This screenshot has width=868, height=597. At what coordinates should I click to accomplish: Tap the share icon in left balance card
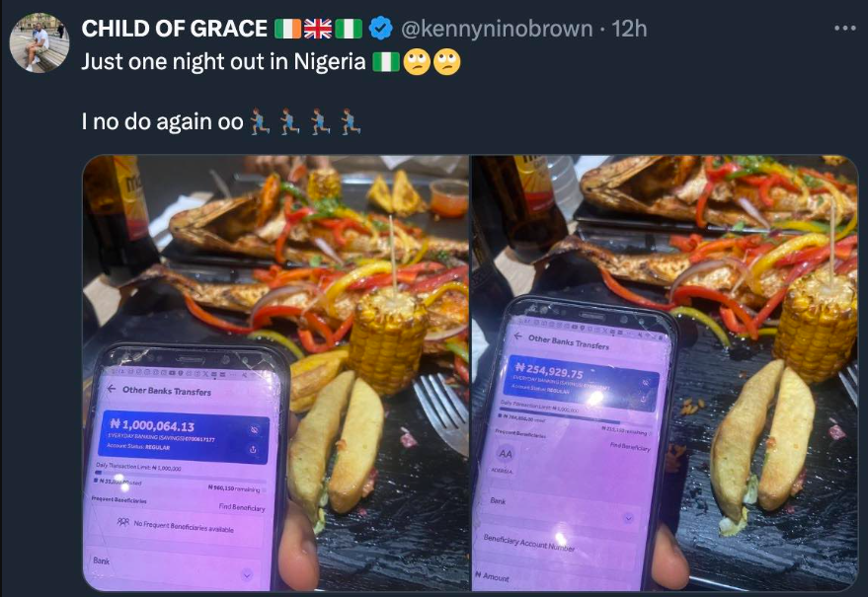253,450
